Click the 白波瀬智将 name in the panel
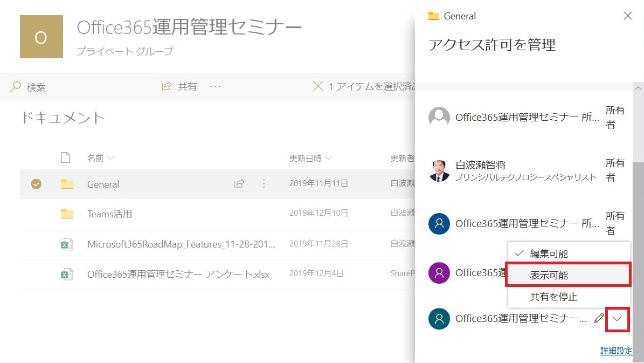This screenshot has width=644, height=363. (x=481, y=165)
